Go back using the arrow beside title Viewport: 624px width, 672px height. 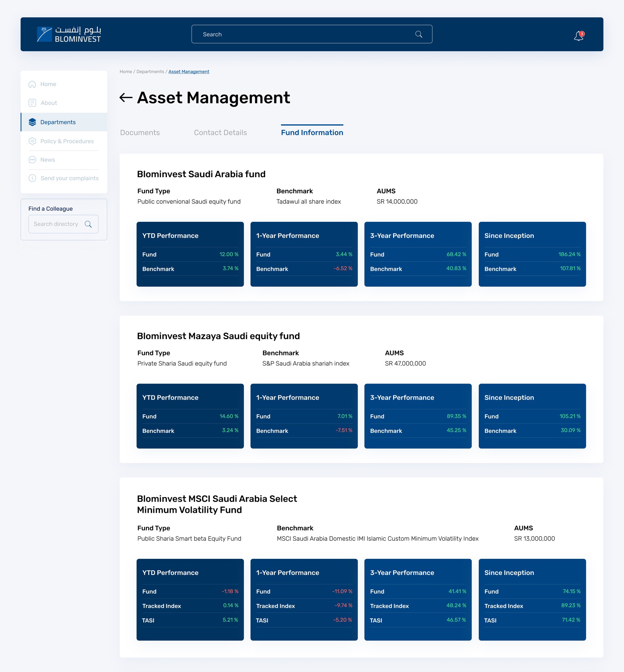tap(126, 98)
